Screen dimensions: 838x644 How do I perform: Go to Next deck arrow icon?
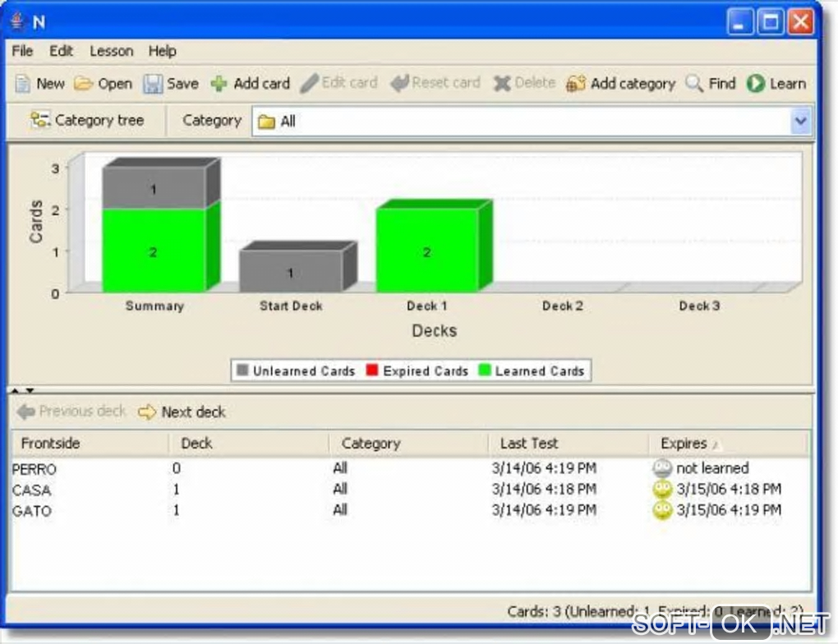(147, 412)
